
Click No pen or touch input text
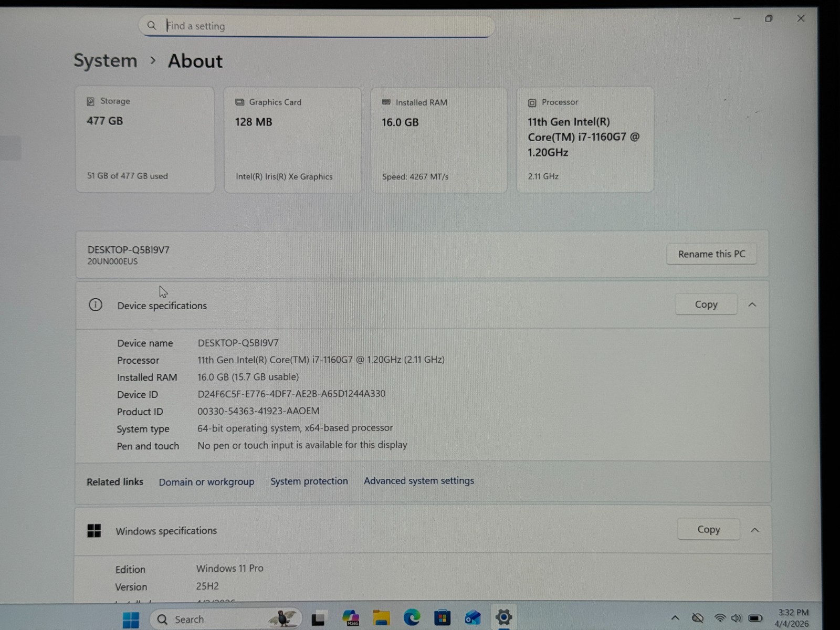pos(302,445)
